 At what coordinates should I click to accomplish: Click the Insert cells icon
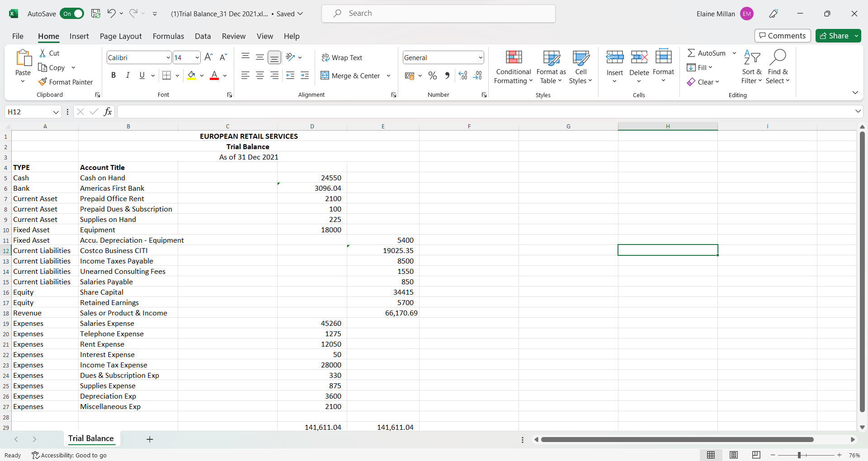click(x=615, y=57)
